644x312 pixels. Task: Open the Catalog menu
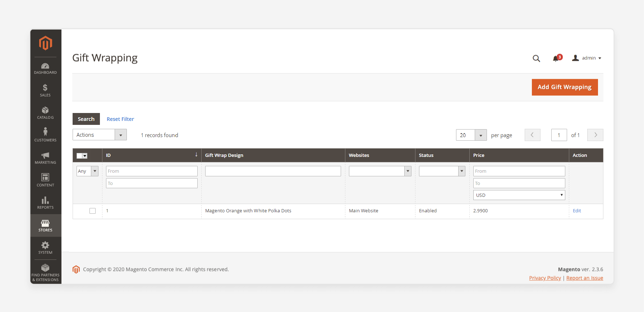[45, 113]
